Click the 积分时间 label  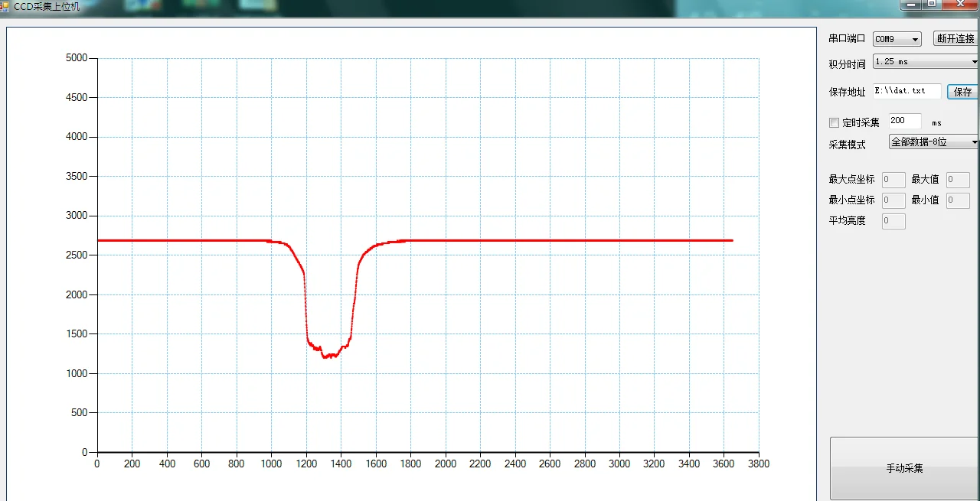[847, 64]
